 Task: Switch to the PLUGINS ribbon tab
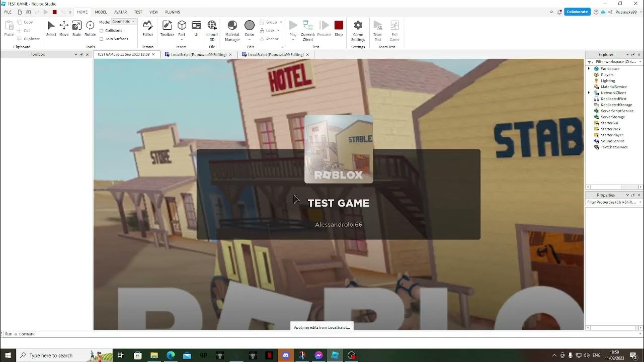click(173, 12)
